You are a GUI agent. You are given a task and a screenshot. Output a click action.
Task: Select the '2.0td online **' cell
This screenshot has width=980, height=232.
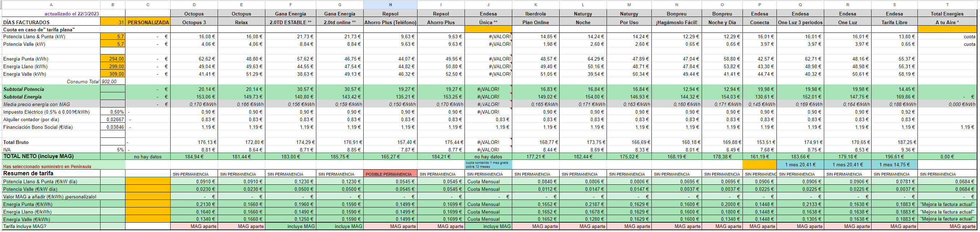(340, 22)
